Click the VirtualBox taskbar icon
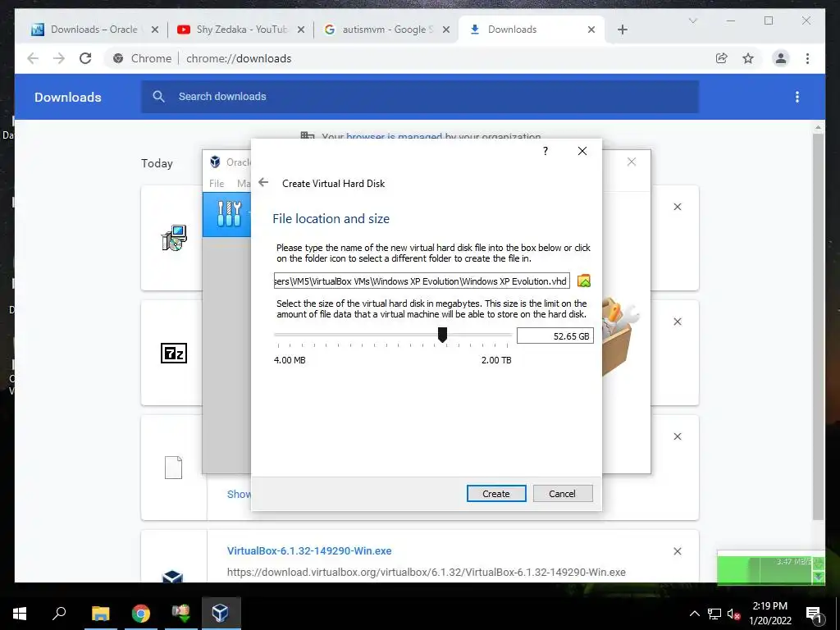840x630 pixels. pos(221,614)
